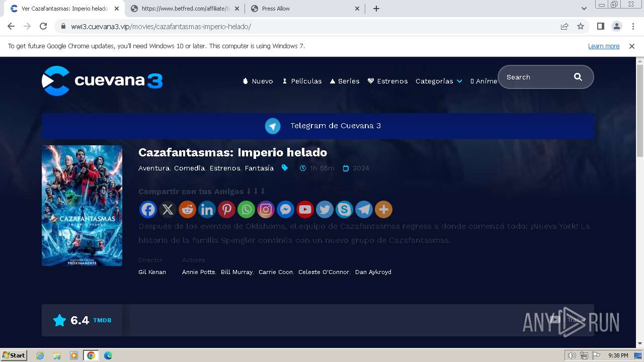
Task: Share via WhatsApp icon
Action: point(246,209)
